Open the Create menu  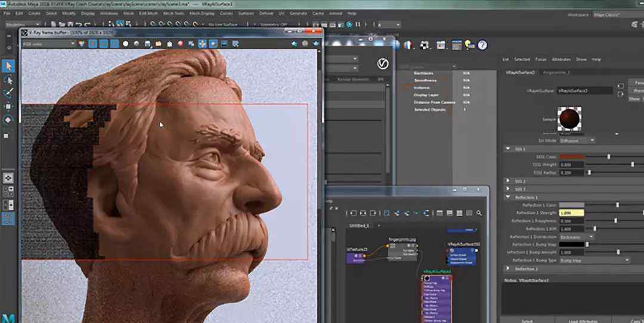click(x=35, y=14)
